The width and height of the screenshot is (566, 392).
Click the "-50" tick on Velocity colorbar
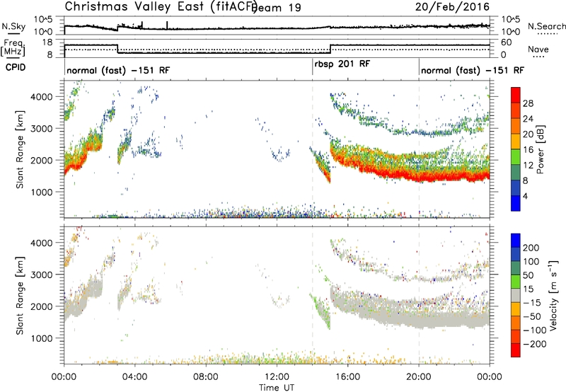coord(532,316)
